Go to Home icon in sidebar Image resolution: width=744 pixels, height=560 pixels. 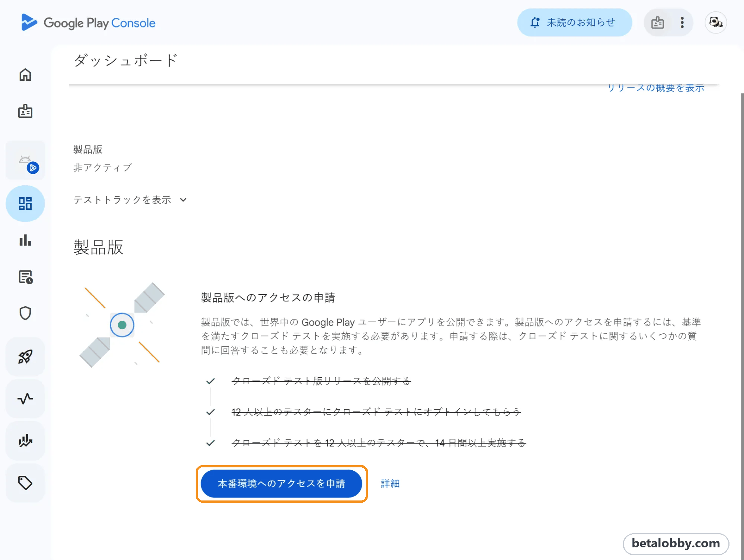click(x=25, y=75)
